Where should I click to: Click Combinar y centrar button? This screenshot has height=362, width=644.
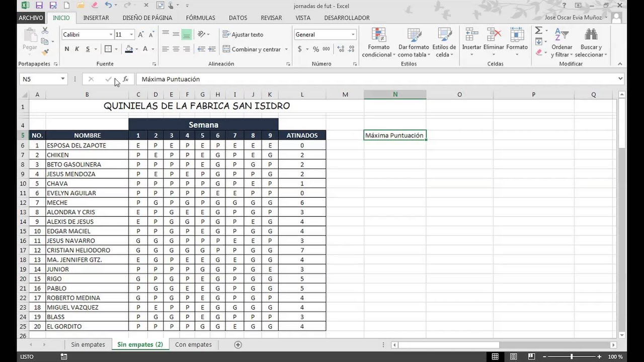(252, 49)
